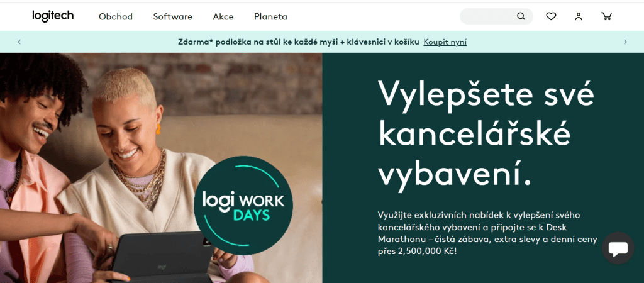
Task: Follow the Koupit nyní link
Action: [445, 42]
